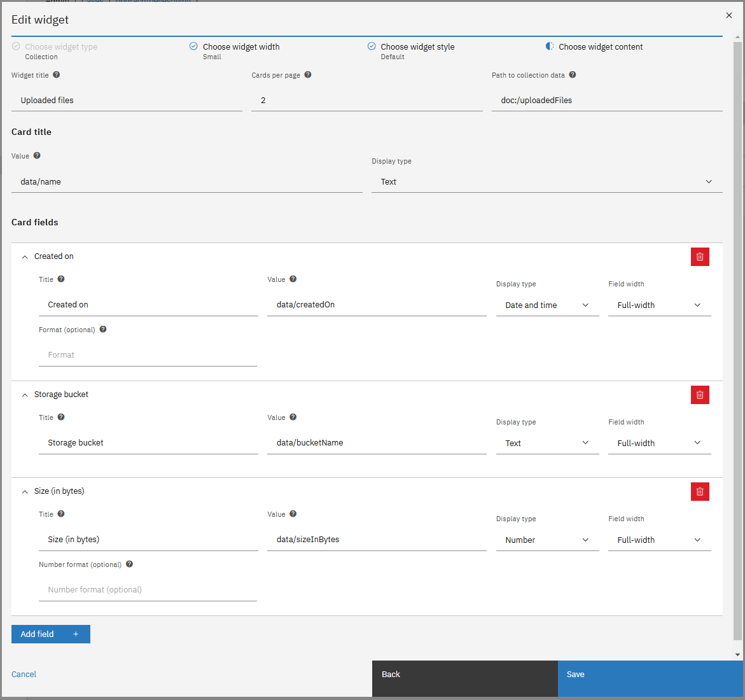Collapse the Created on section
The height and width of the screenshot is (700, 745).
coord(25,257)
